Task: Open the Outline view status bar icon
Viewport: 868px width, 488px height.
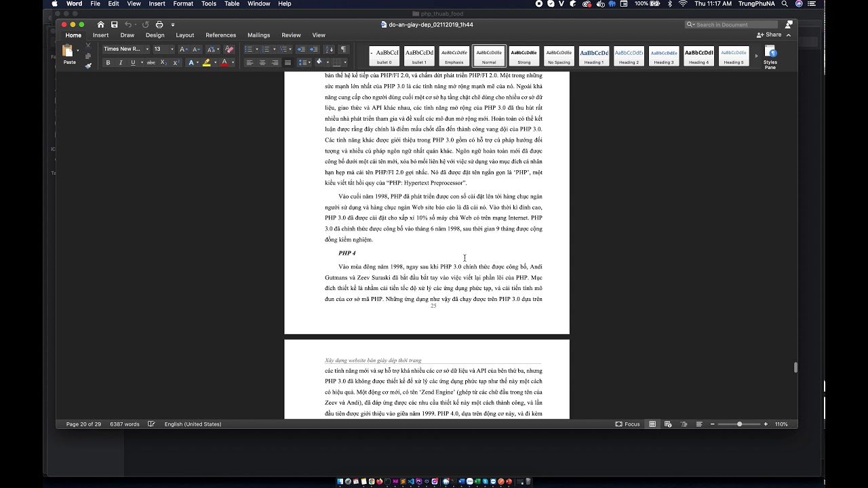Action: pyautogui.click(x=683, y=424)
